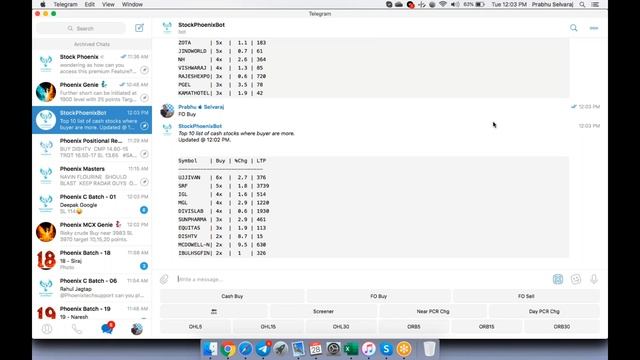This screenshot has width=640, height=360.
Task: Search inside the StockPhoenixBot chat
Action: click(x=573, y=28)
